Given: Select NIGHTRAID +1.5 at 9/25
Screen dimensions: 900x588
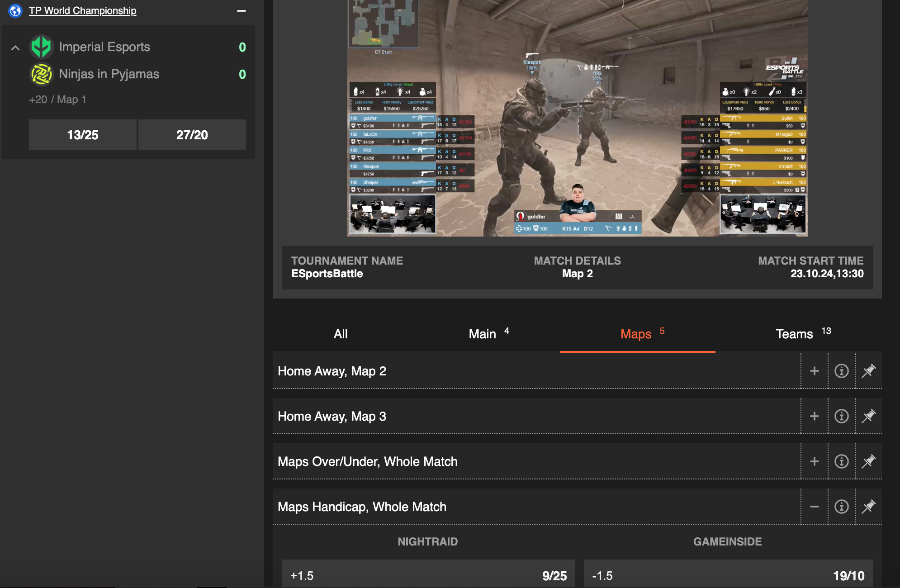Looking at the screenshot, I should [429, 574].
